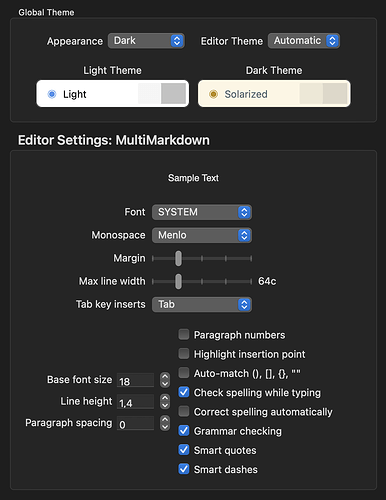The height and width of the screenshot is (500, 386).
Task: Click the Margin slider handle
Action: pos(178,258)
